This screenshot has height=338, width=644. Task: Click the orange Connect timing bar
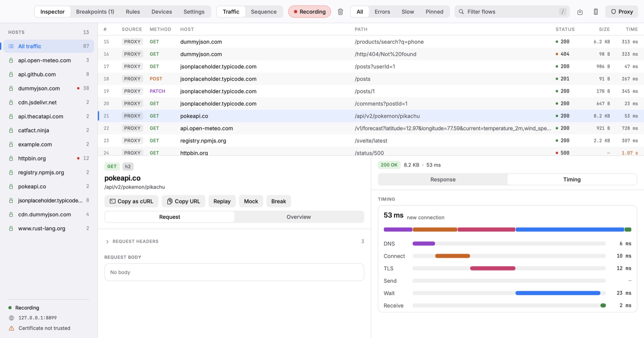pyautogui.click(x=453, y=256)
